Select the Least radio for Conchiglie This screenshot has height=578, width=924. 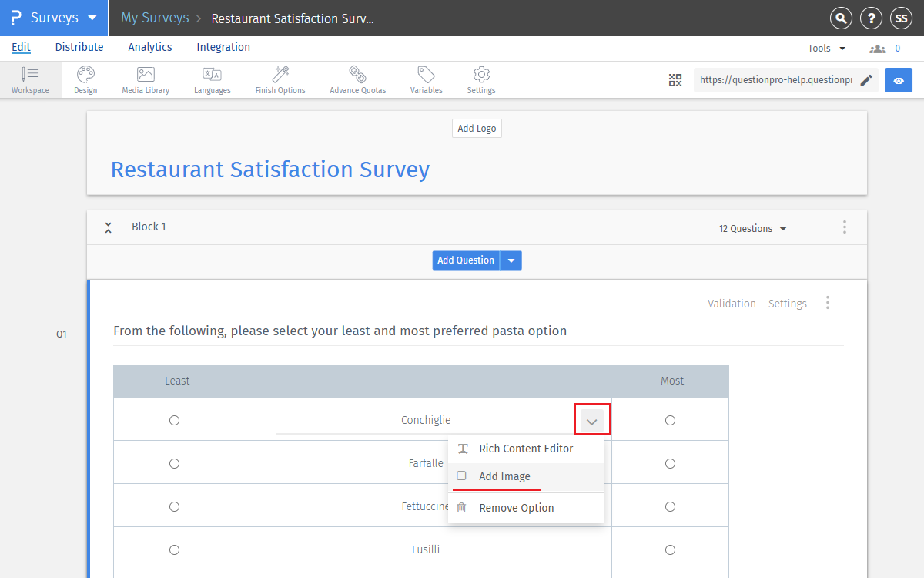(174, 420)
